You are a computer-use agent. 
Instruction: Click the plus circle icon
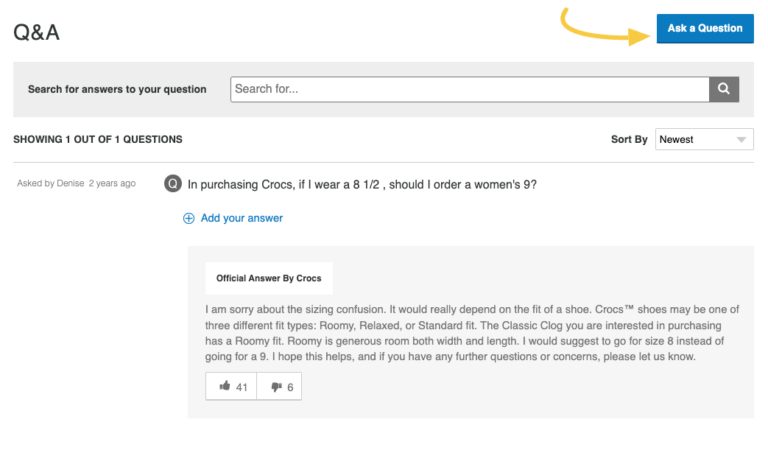click(189, 218)
